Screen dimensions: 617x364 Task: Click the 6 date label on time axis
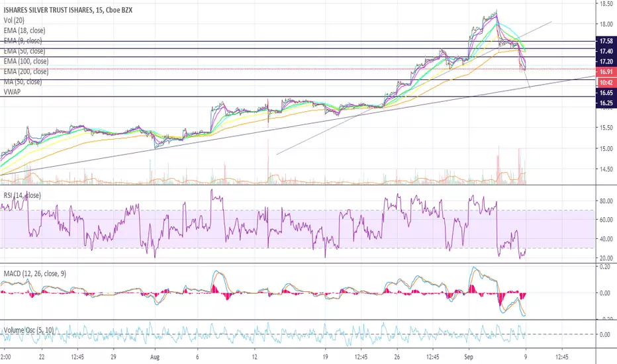click(x=197, y=357)
